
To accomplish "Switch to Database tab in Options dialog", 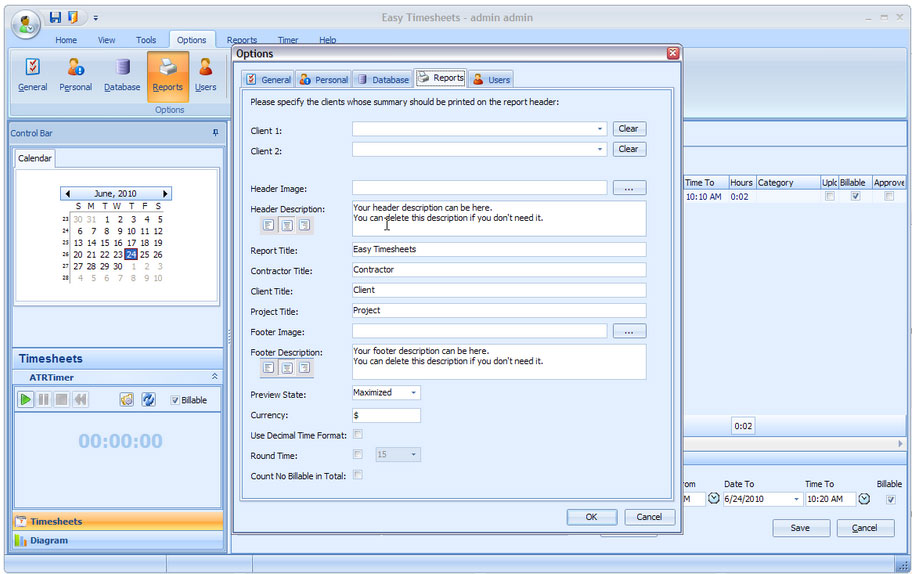I will (x=382, y=80).
